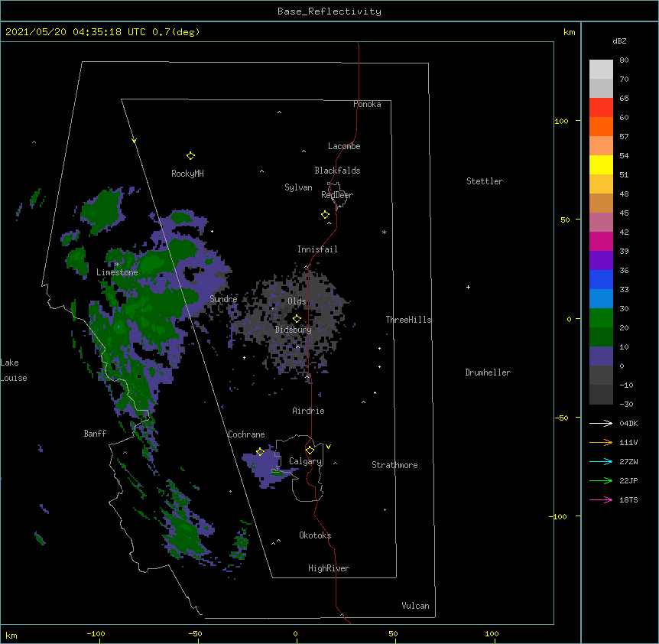Pick the bright yellow swatch between 54 and 51
This screenshot has height=644, width=659.
coord(601,164)
